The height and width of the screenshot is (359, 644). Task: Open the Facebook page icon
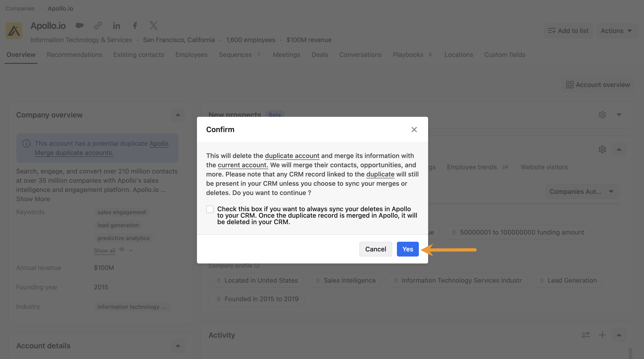point(135,25)
